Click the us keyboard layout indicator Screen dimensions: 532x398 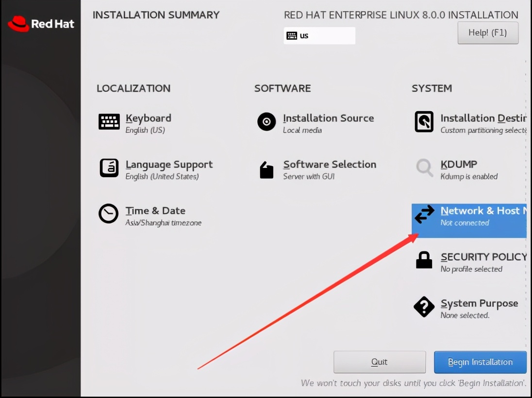[x=319, y=35]
